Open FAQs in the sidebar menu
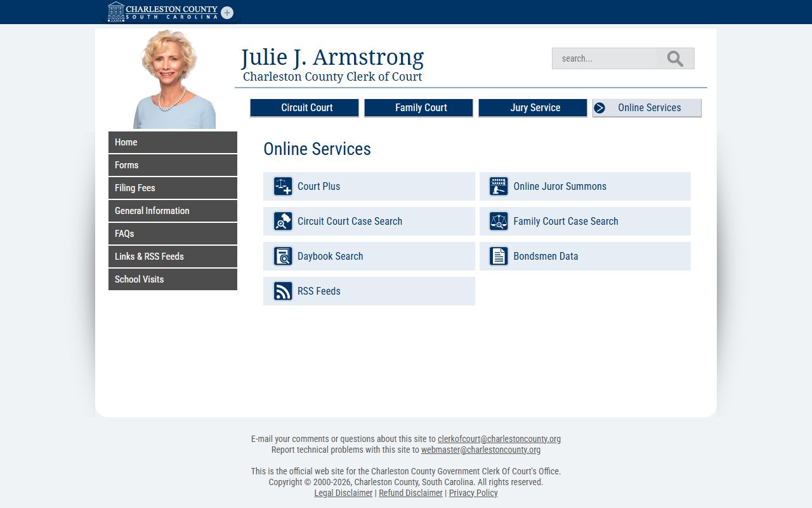The height and width of the screenshot is (508, 812). 173,234
